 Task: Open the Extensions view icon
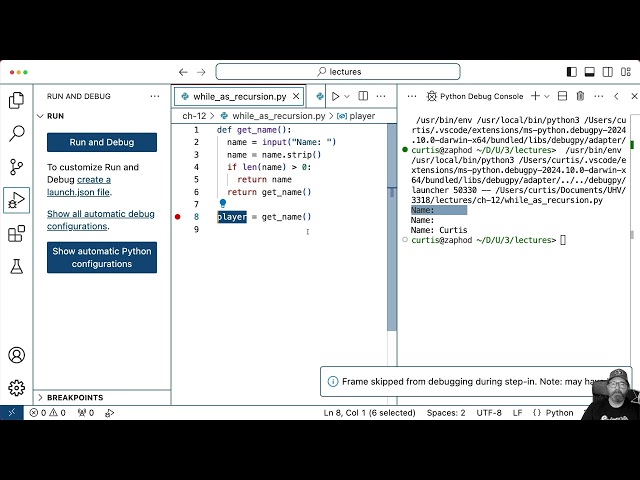coord(16,234)
